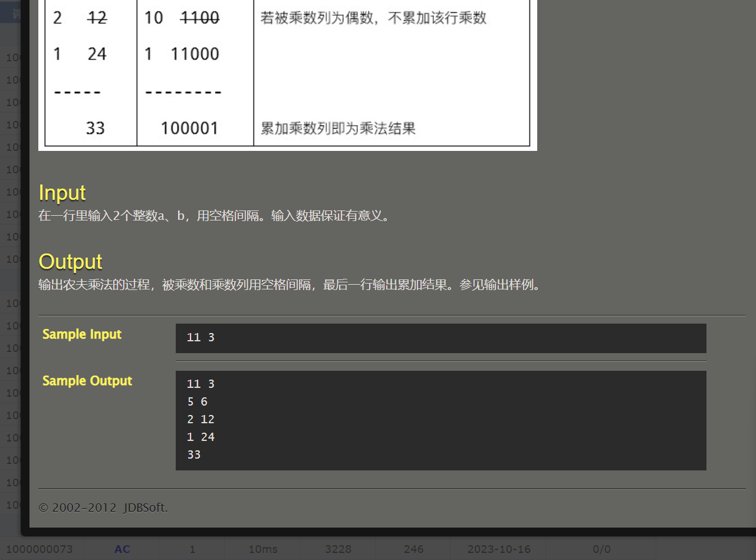The width and height of the screenshot is (756, 560).
Task: Click the input description mentioning integers a, b
Action: click(x=215, y=216)
